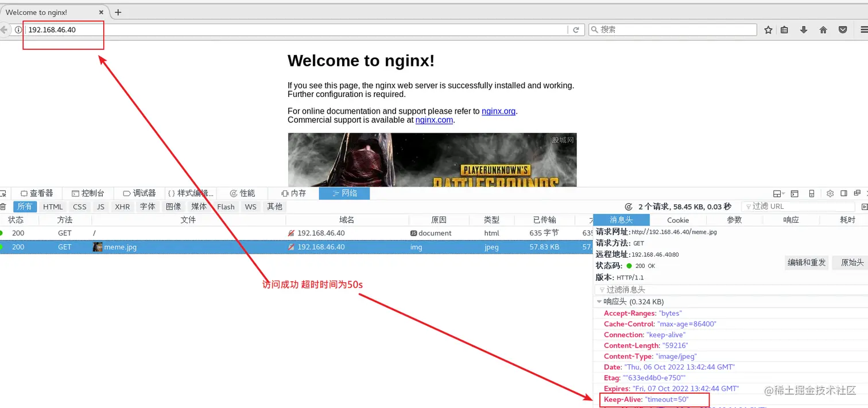This screenshot has width=868, height=408.
Task: Enable the XHR request filter
Action: pos(122,207)
